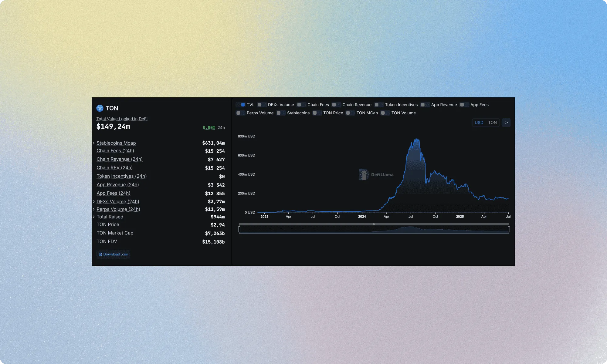This screenshot has height=364, width=607.
Task: Click the $11,59m perps volume value
Action: 215,209
